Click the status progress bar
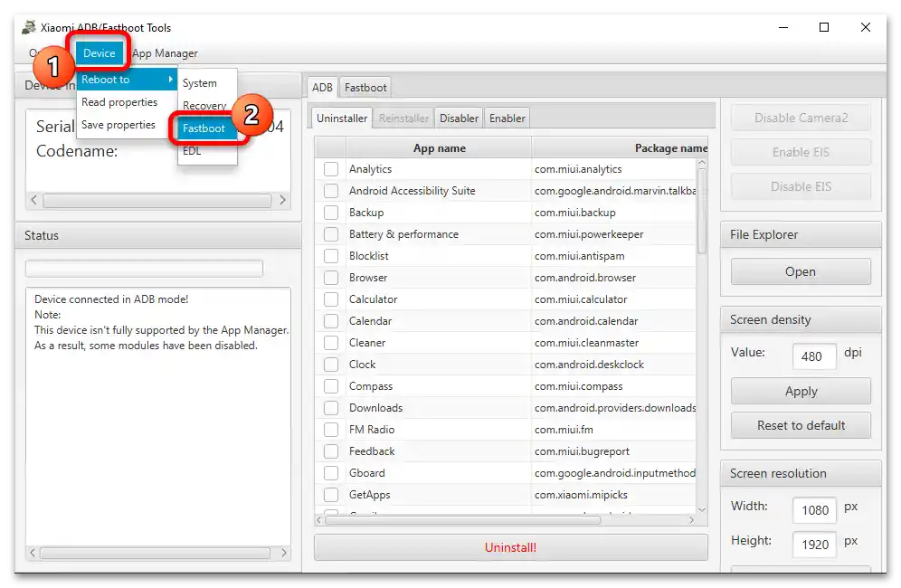 pos(144,269)
